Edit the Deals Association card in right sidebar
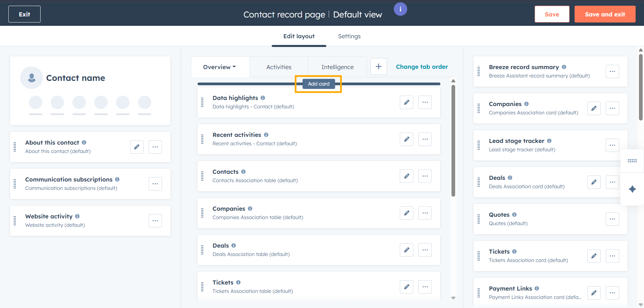 [594, 182]
